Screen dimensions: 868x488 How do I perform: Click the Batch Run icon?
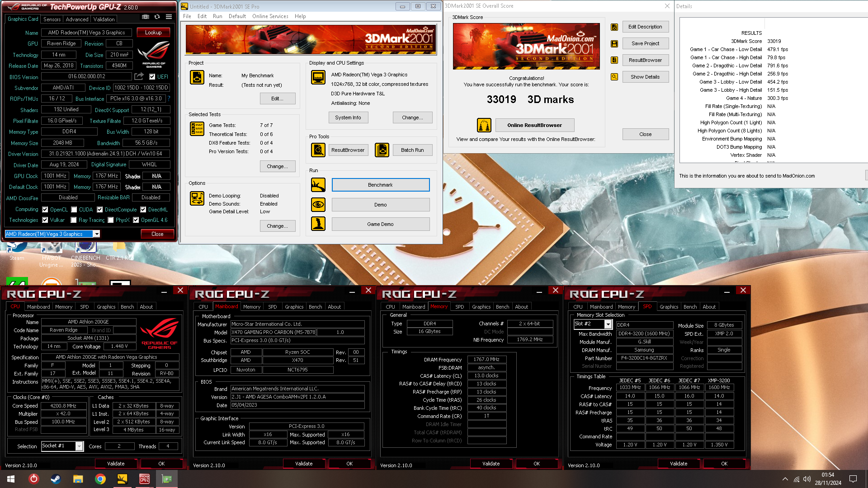click(382, 150)
